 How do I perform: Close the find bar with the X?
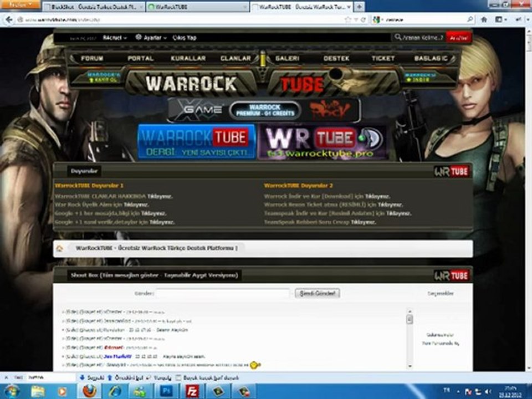point(6,377)
